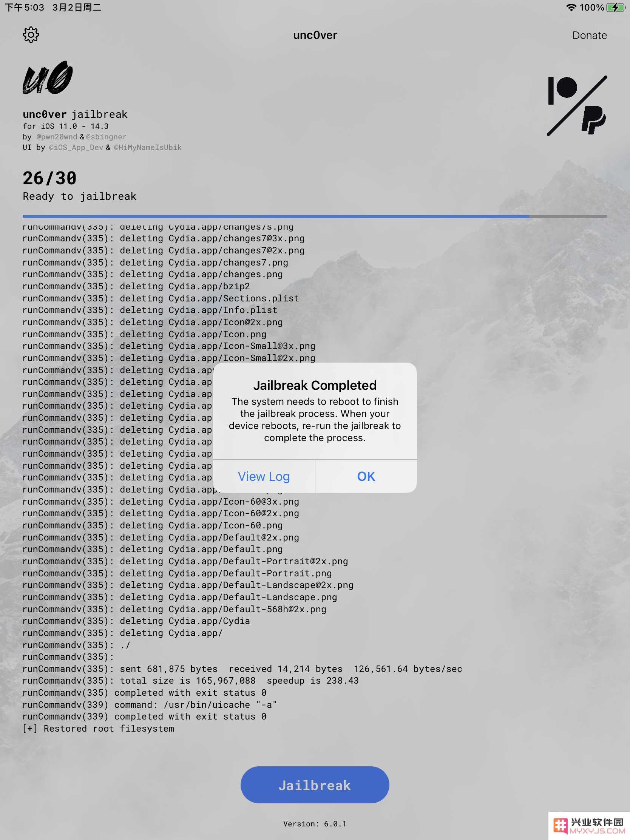
Task: Tap the '[+] Restored root filesystem' log line
Action: (98, 728)
